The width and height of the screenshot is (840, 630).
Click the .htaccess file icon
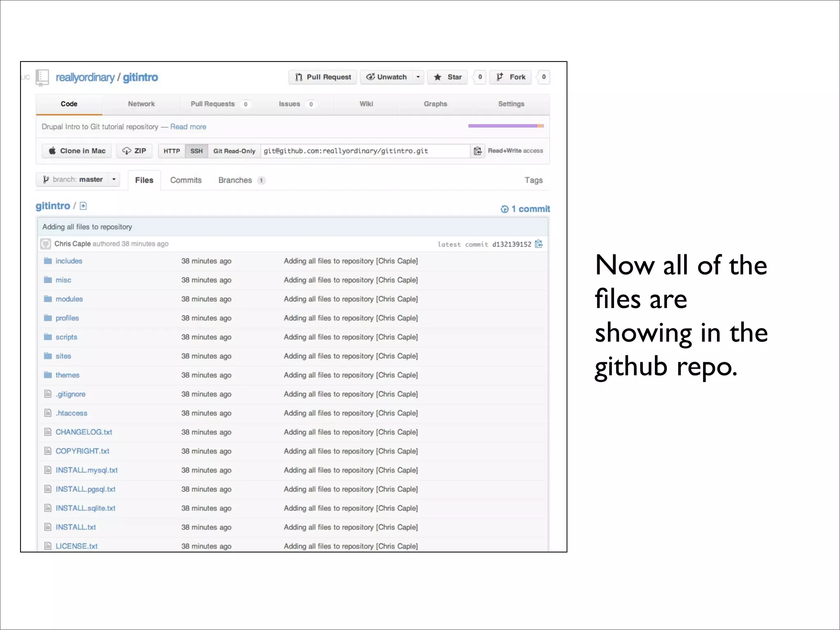tap(48, 413)
